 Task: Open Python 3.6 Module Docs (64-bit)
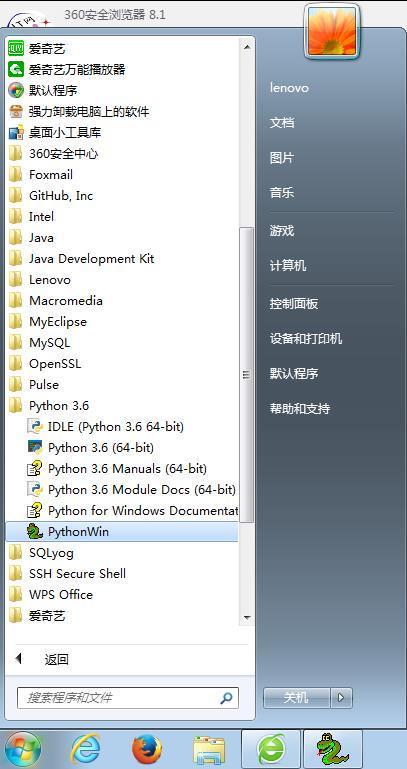tap(122, 489)
